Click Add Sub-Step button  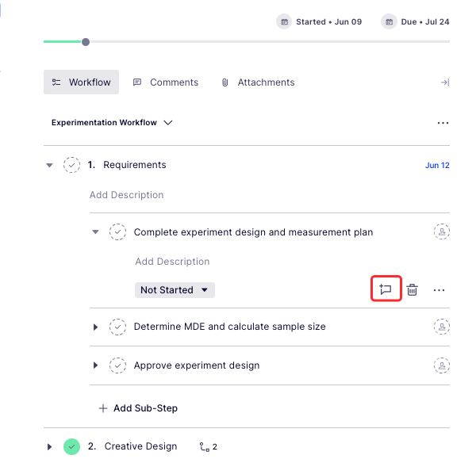point(138,408)
